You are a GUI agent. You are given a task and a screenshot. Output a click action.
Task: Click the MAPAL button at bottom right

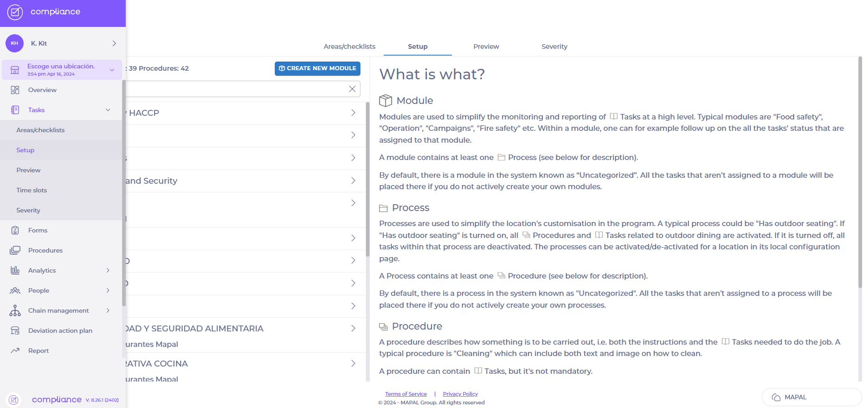(812, 398)
